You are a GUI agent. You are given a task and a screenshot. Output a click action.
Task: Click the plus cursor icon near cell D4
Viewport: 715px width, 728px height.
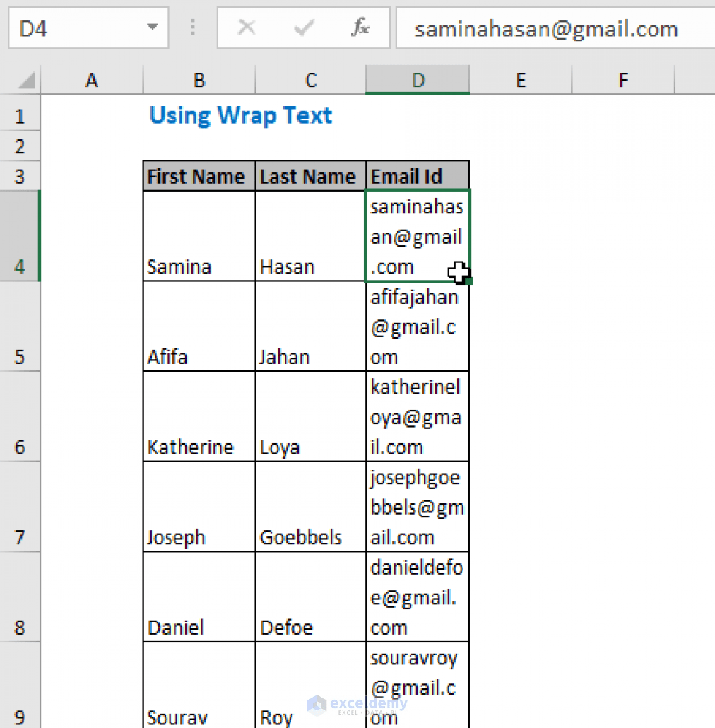458,273
